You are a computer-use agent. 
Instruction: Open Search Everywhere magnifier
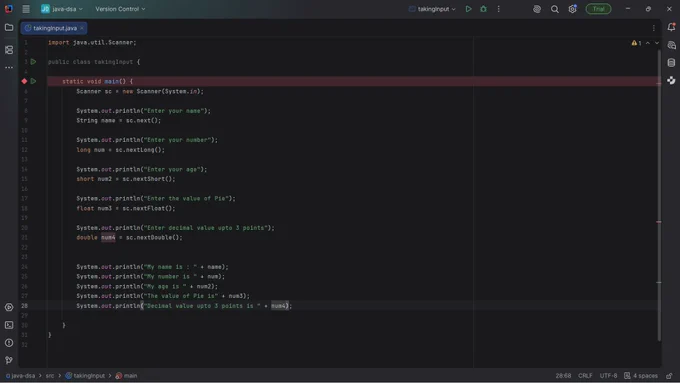555,9
